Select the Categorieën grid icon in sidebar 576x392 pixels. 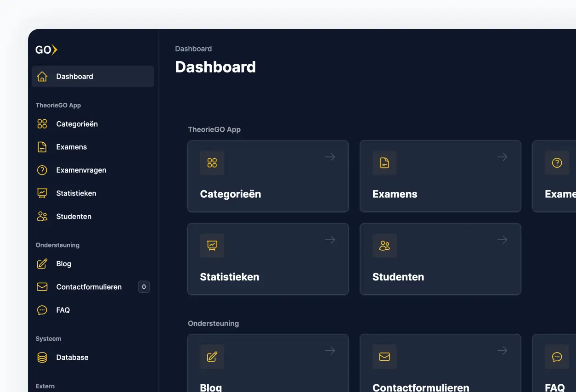click(x=42, y=124)
